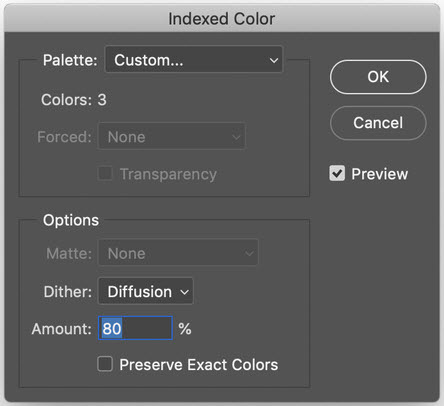
Task: Click the Colors: 3 value text
Action: [102, 100]
